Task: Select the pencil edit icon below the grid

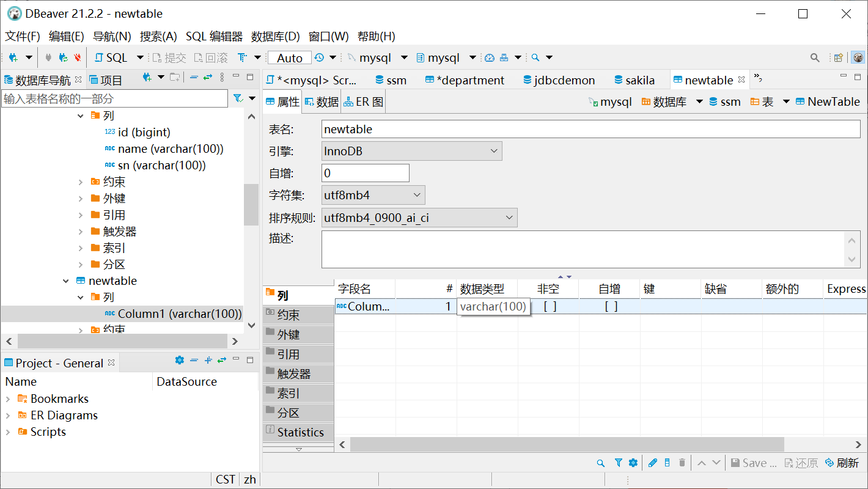Action: point(653,463)
